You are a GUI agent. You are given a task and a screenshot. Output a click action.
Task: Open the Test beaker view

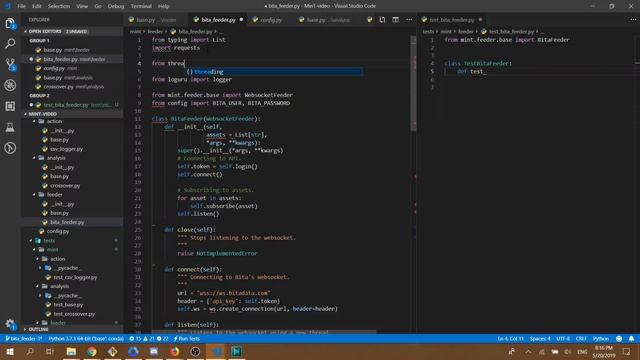tap(10, 127)
